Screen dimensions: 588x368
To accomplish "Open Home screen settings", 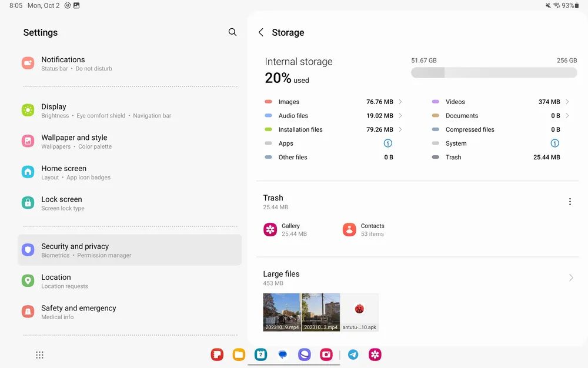I will coord(129,172).
